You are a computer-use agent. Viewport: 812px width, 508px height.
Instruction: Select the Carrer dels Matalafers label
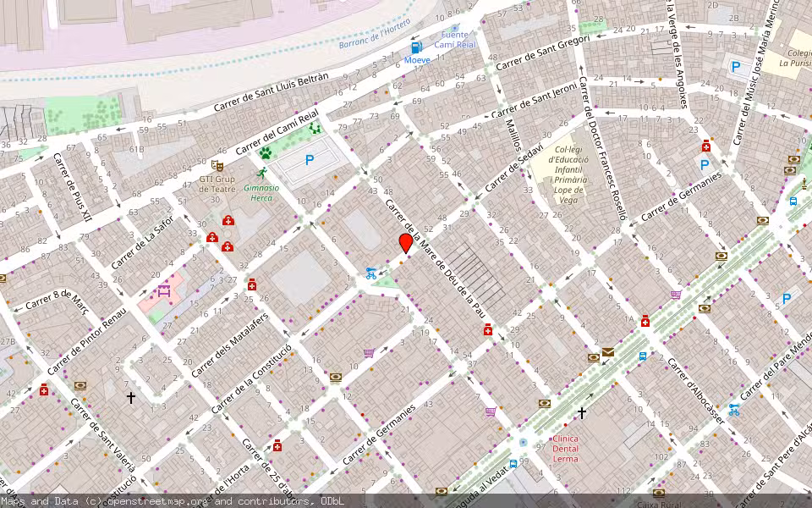230,345
